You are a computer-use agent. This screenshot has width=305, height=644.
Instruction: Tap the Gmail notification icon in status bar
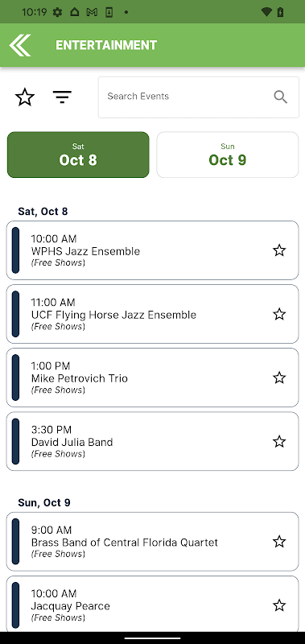(x=92, y=12)
